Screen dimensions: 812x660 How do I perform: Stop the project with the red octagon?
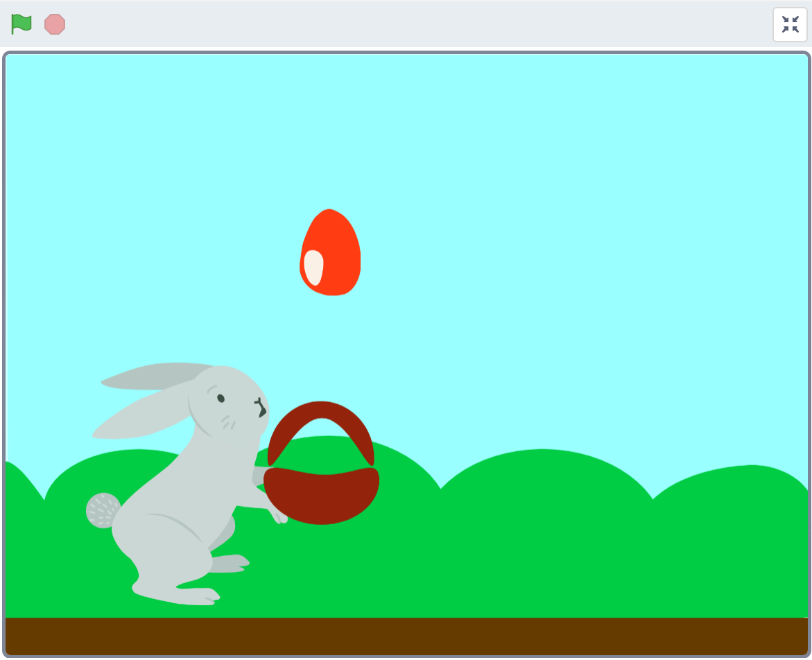[x=55, y=24]
